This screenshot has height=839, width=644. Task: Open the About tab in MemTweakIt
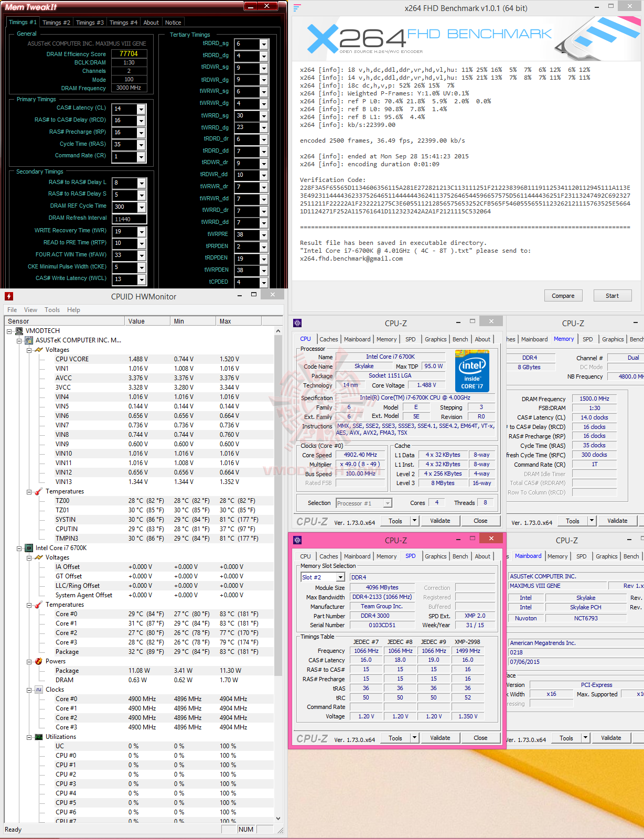click(x=151, y=23)
